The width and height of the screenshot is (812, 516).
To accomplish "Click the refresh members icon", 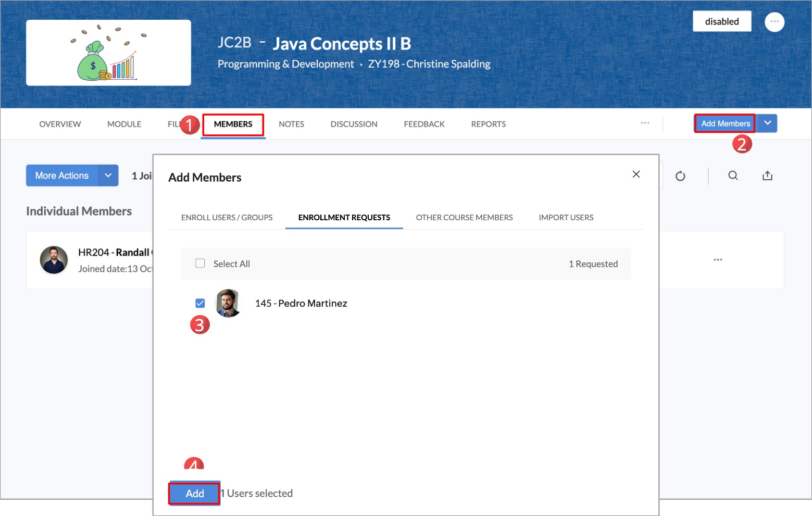I will tap(680, 176).
